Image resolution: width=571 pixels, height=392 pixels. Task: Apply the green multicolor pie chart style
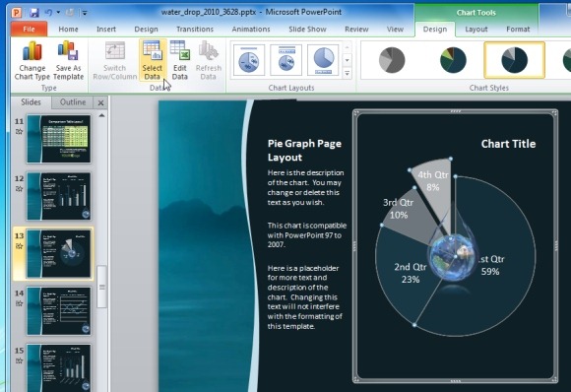pyautogui.click(x=453, y=60)
